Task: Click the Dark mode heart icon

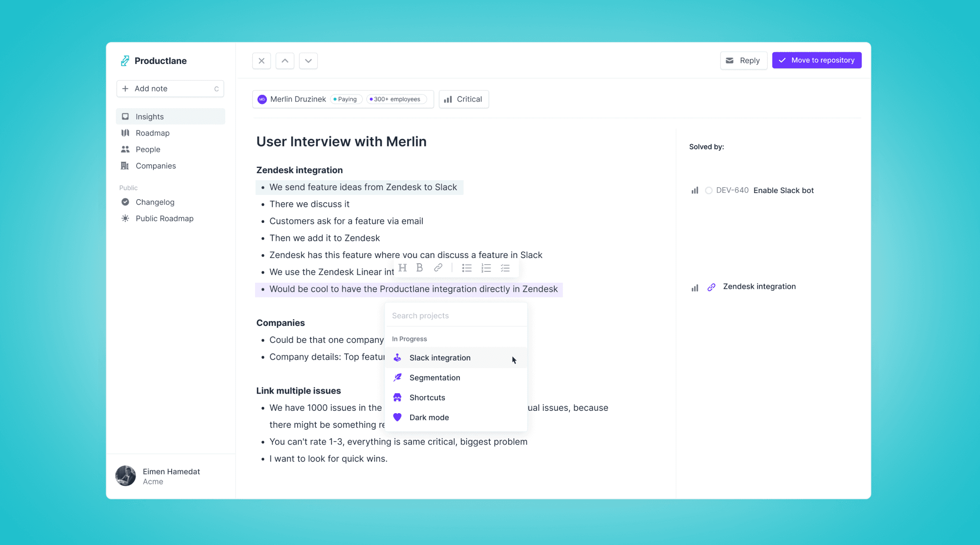Action: click(397, 417)
